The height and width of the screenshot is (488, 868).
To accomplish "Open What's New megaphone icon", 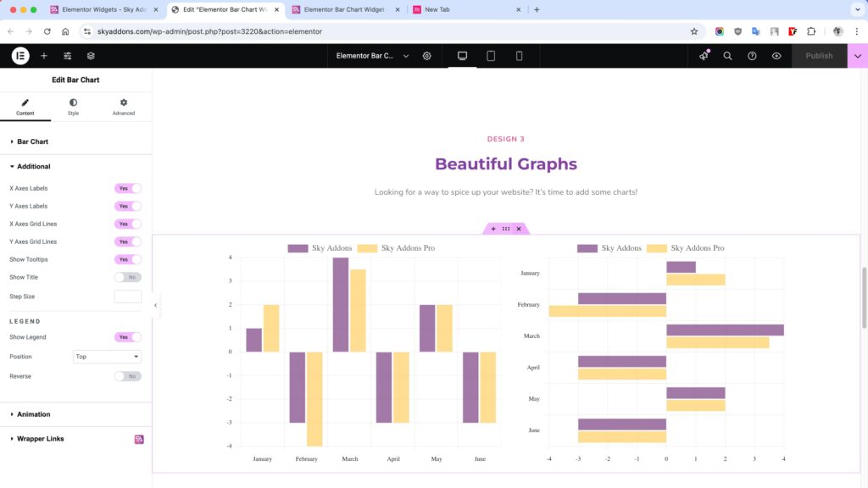I will tap(704, 56).
